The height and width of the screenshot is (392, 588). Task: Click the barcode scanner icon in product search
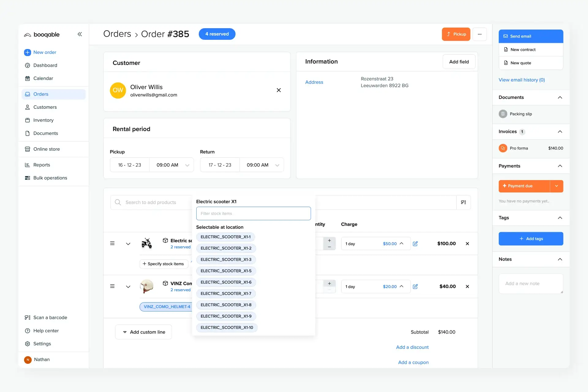click(x=463, y=202)
